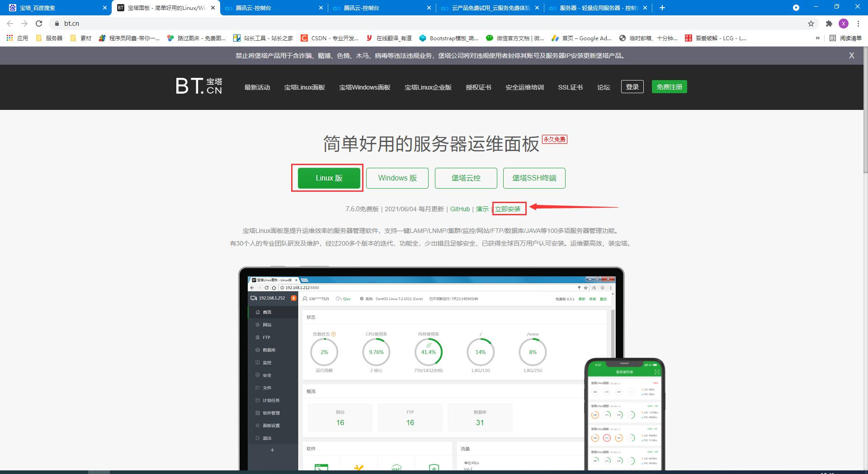Open the 演示 demo link
The width and height of the screenshot is (868, 474).
point(482,209)
